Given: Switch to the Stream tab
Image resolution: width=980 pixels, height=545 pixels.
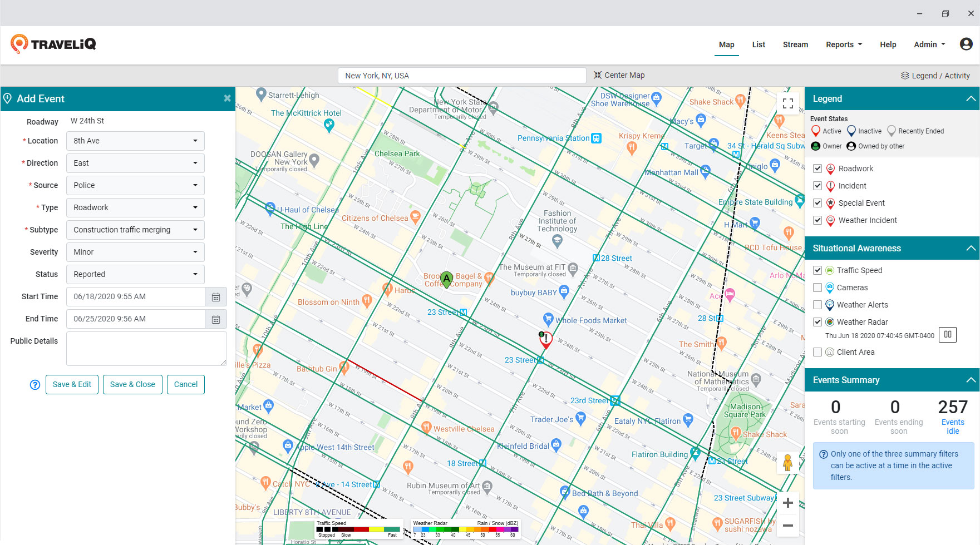Looking at the screenshot, I should (795, 44).
